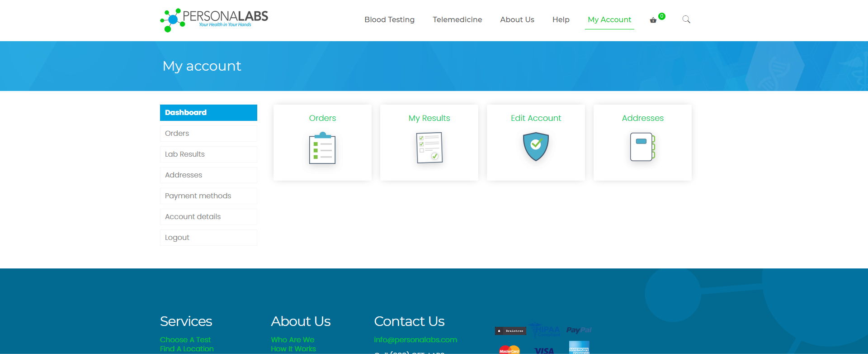Open Addresses in the sidebar
The width and height of the screenshot is (868, 354).
pyautogui.click(x=208, y=175)
